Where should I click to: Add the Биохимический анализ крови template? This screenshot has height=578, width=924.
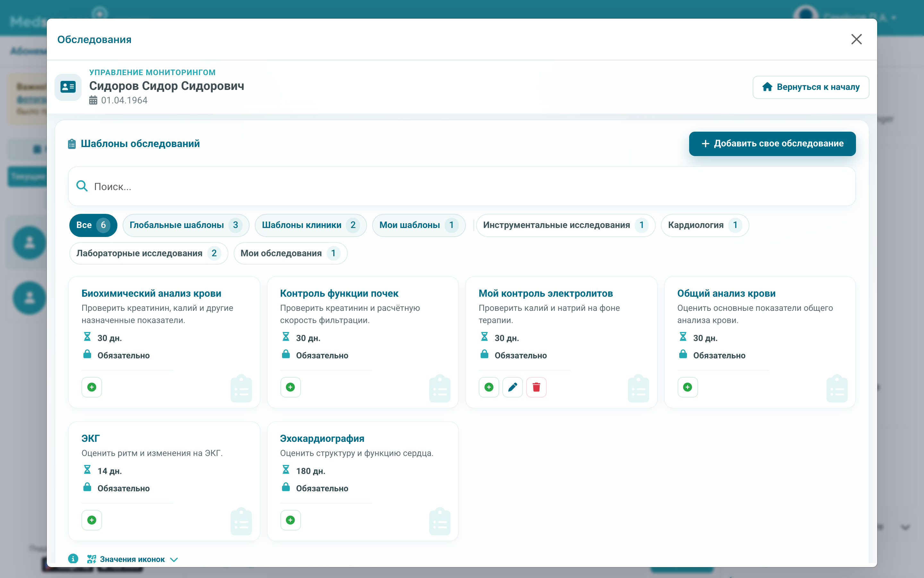coord(92,387)
